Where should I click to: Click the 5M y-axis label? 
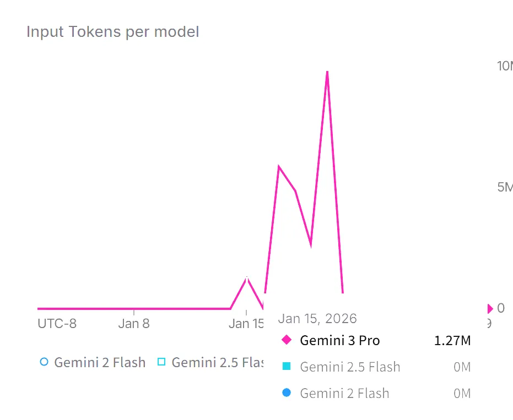[x=505, y=187]
